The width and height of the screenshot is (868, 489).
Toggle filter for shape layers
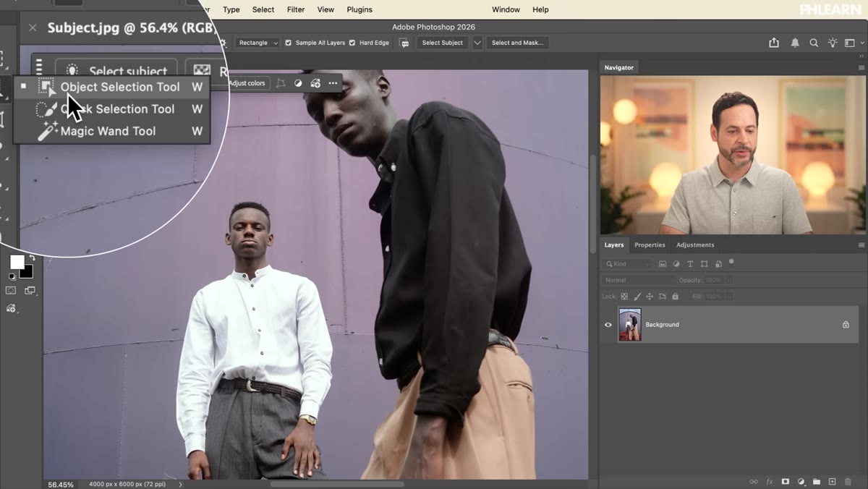pos(704,264)
